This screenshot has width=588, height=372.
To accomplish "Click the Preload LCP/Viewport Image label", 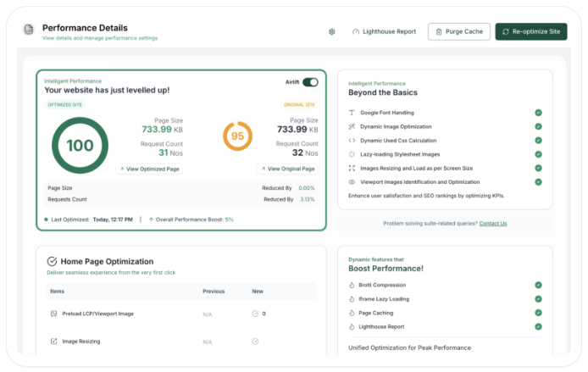I will pyautogui.click(x=98, y=314).
